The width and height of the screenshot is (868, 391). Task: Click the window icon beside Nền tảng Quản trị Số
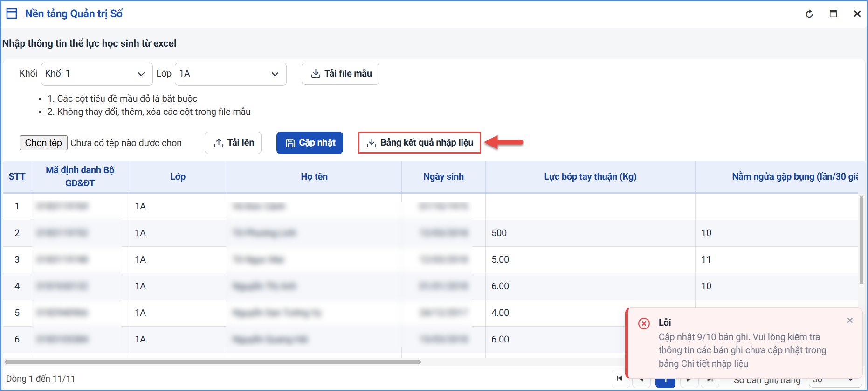point(12,14)
